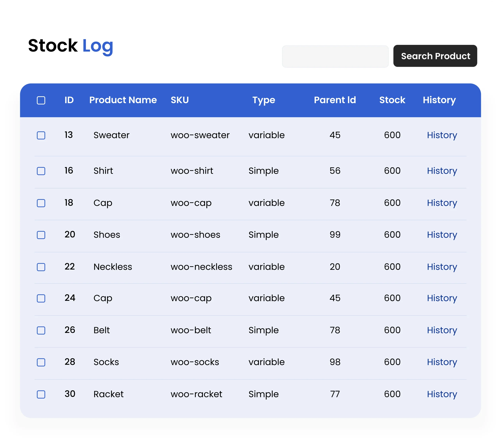Select checkbox for product ID 24

point(41,298)
